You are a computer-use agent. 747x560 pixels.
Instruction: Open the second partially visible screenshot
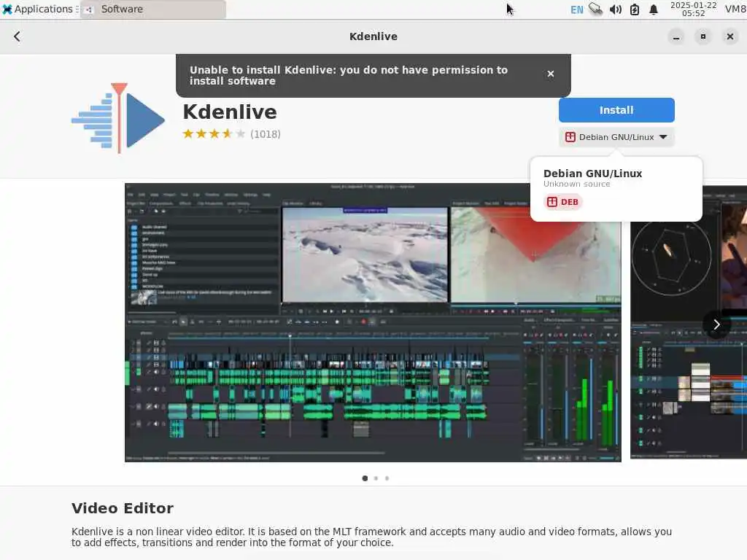pyautogui.click(x=689, y=322)
